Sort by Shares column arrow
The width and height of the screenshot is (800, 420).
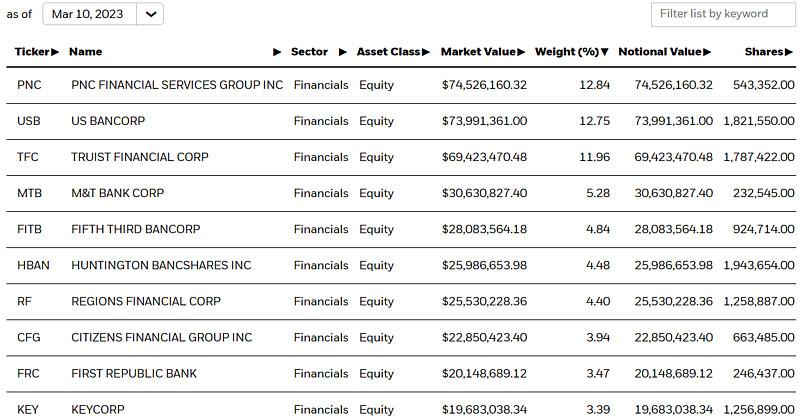[x=788, y=52]
